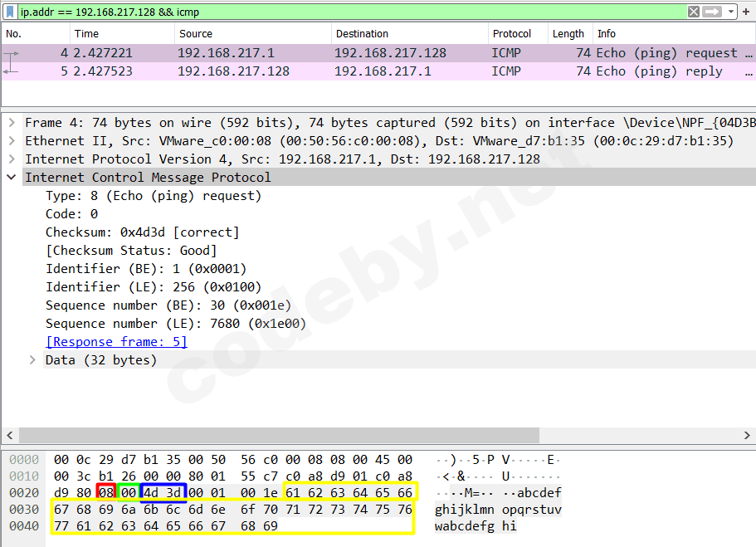Select the Checksum: 0x4d3d field
The image size is (756, 547).
(x=142, y=232)
